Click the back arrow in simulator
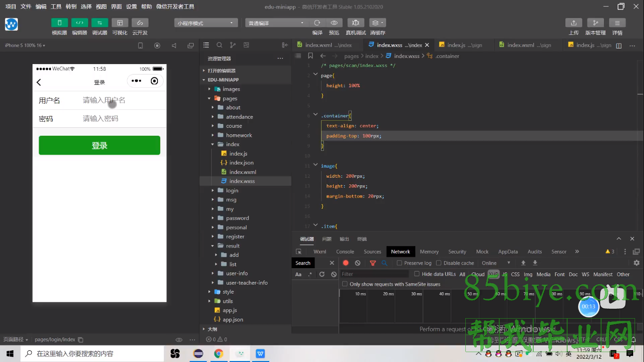This screenshot has width=644, height=362. (39, 82)
